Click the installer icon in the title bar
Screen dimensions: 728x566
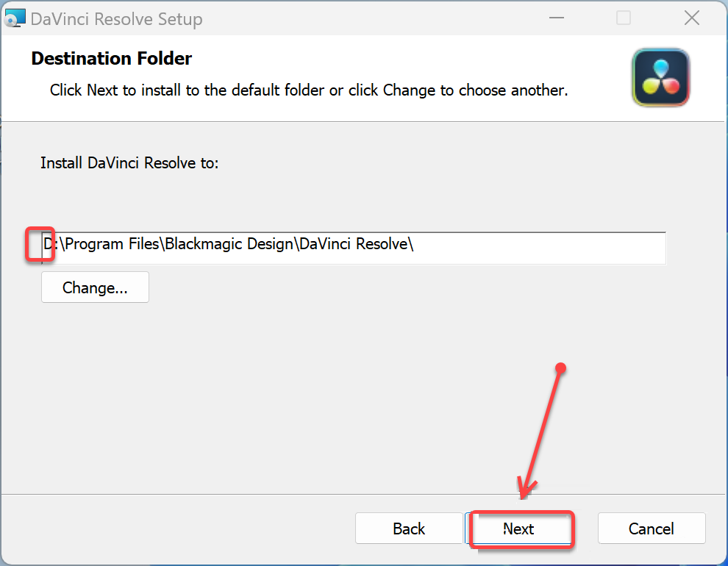point(14,18)
